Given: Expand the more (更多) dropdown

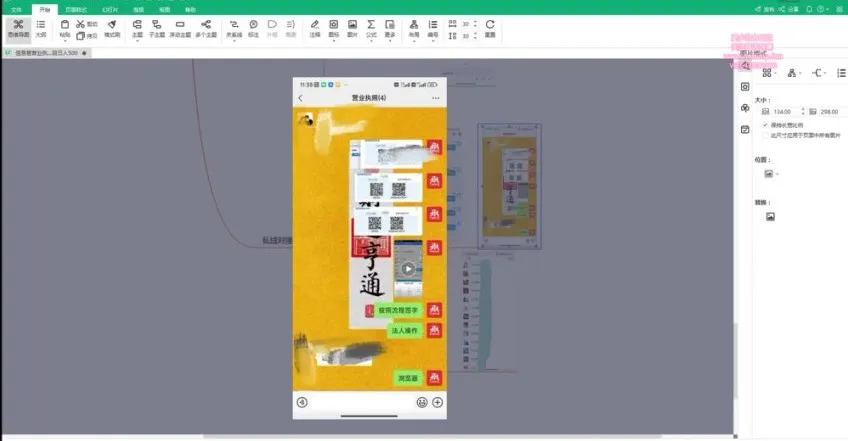Looking at the screenshot, I should (389, 27).
